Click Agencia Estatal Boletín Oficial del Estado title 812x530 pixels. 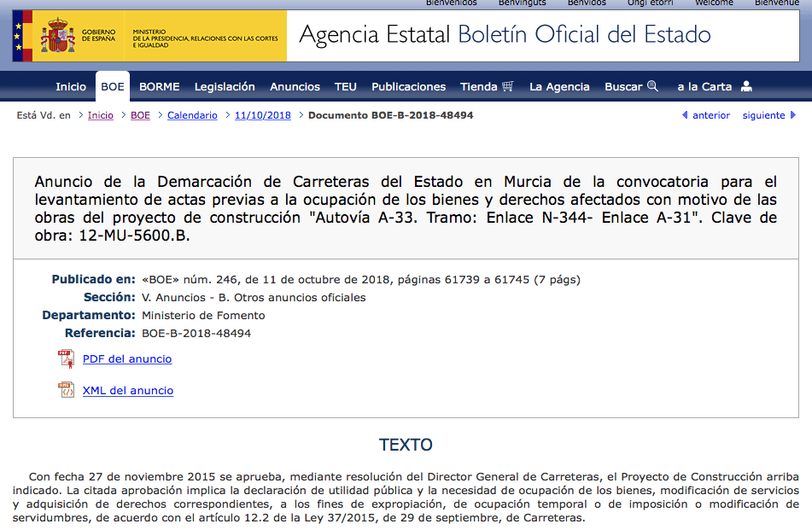tap(505, 35)
